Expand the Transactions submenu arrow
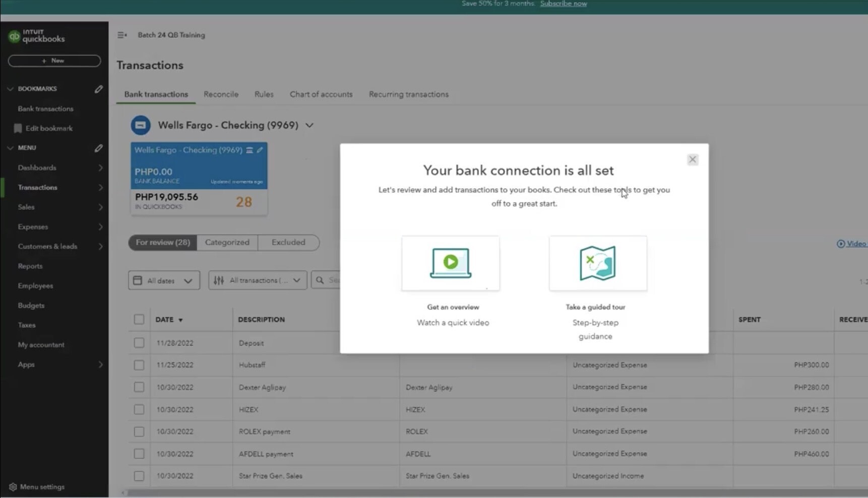Screen dimensions: 868x498 100,187
